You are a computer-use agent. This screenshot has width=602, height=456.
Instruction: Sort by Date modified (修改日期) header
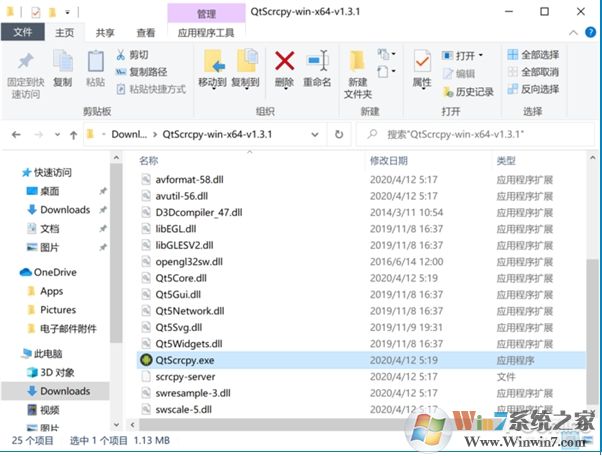pyautogui.click(x=389, y=160)
